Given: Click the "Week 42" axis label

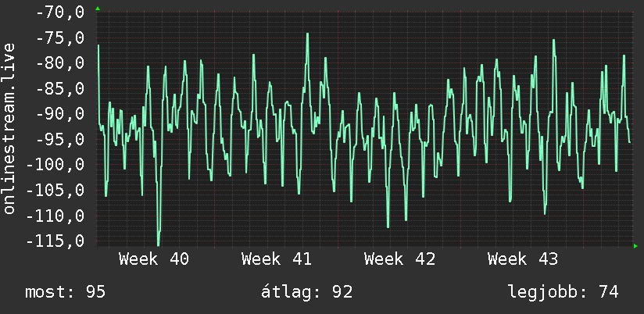Looking at the screenshot, I should pos(399,259).
